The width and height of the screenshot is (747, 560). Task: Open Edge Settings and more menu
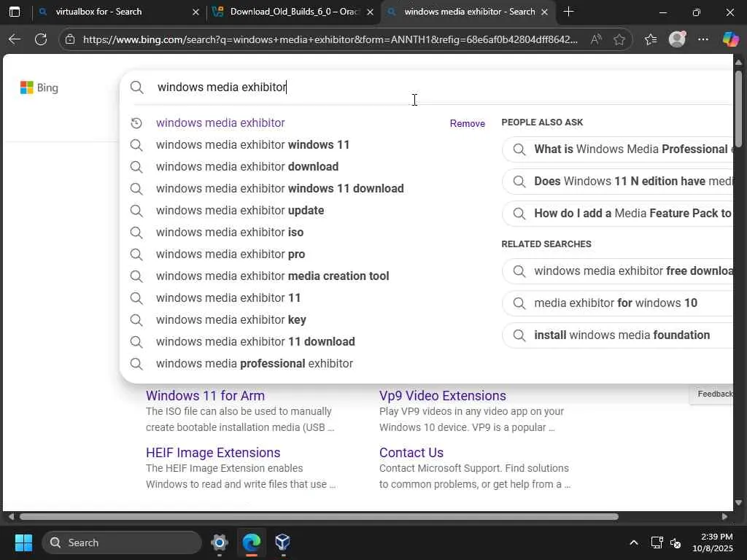click(703, 39)
